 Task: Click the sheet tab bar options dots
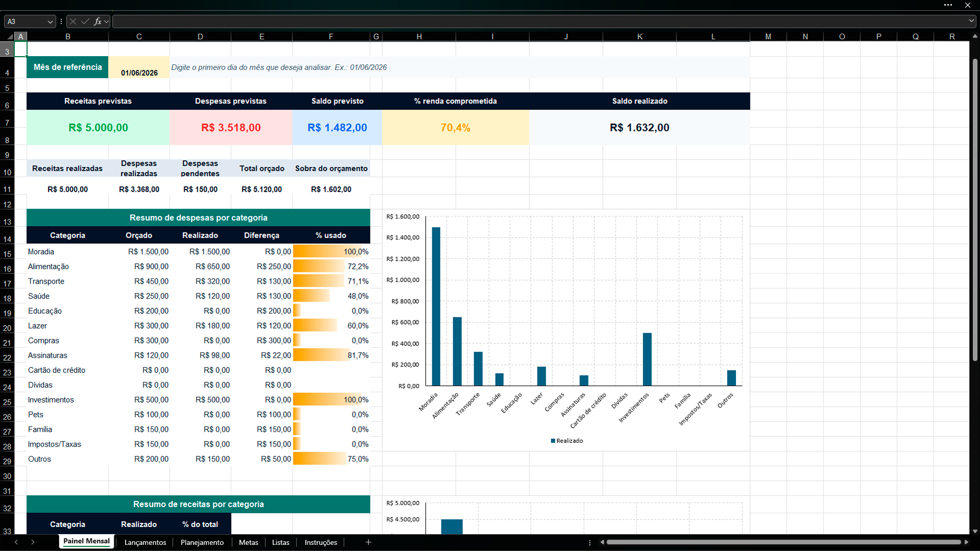(x=590, y=543)
